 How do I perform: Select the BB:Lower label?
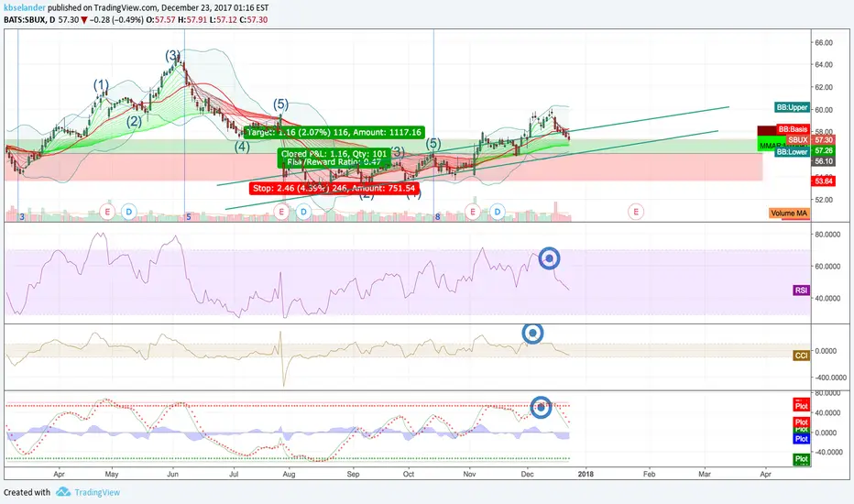tap(792, 152)
